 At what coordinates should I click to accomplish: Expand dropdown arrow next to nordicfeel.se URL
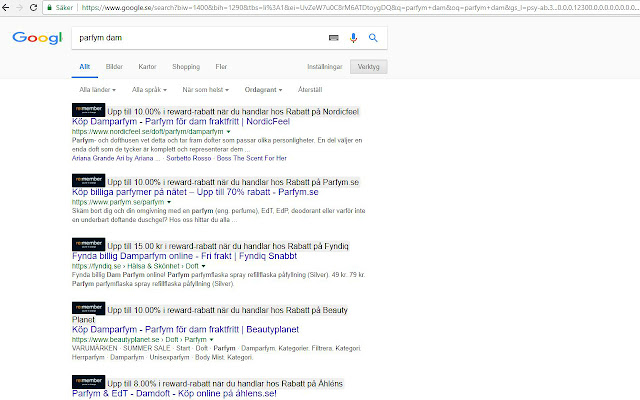point(229,132)
